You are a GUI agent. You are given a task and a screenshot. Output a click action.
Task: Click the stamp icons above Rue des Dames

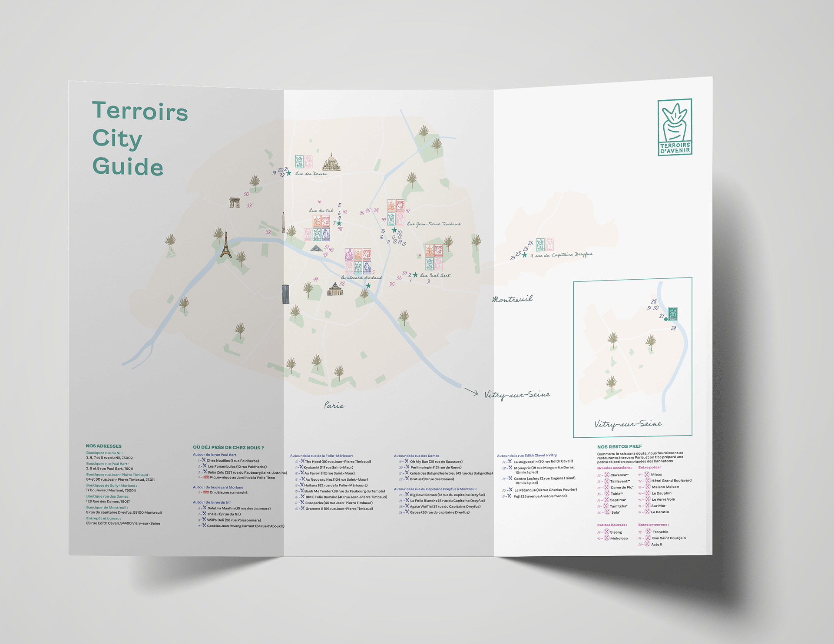[x=304, y=162]
